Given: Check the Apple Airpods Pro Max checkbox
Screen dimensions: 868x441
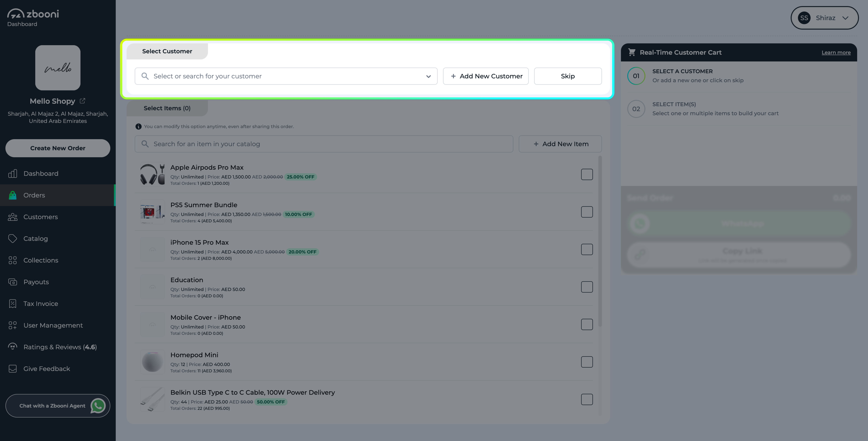Looking at the screenshot, I should coord(587,175).
